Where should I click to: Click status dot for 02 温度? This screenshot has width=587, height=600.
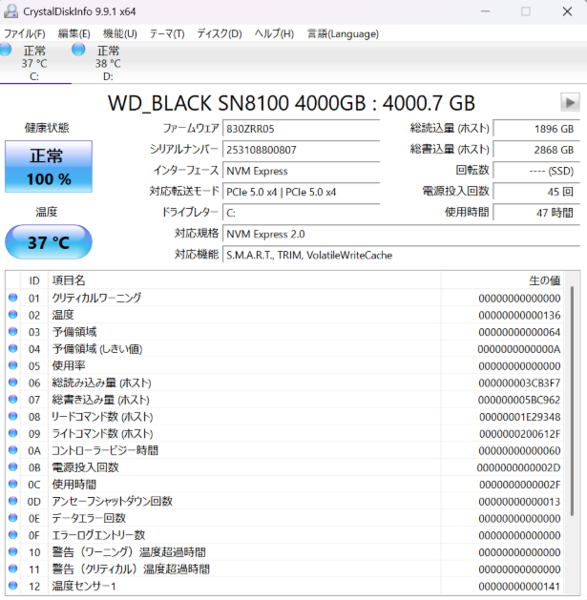pos(13,315)
